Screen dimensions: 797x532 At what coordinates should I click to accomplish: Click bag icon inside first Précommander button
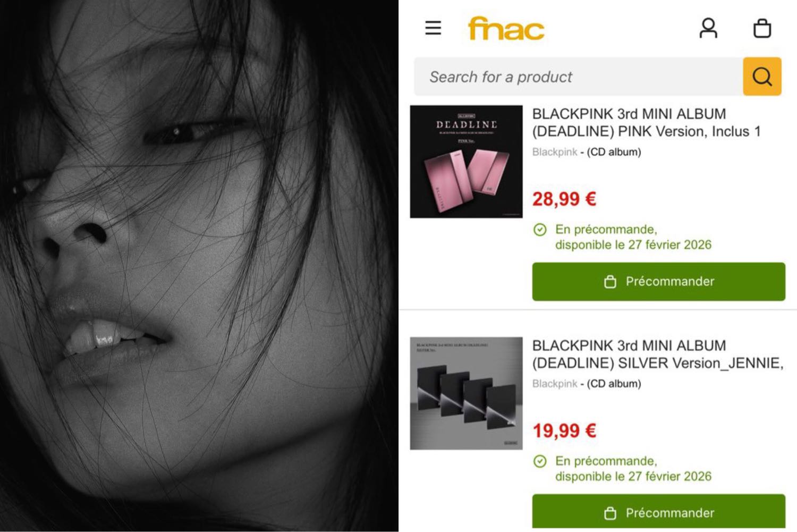coord(610,282)
